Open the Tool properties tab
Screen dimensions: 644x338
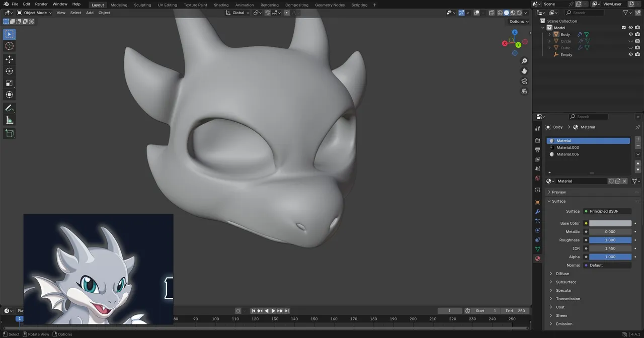coord(538,128)
